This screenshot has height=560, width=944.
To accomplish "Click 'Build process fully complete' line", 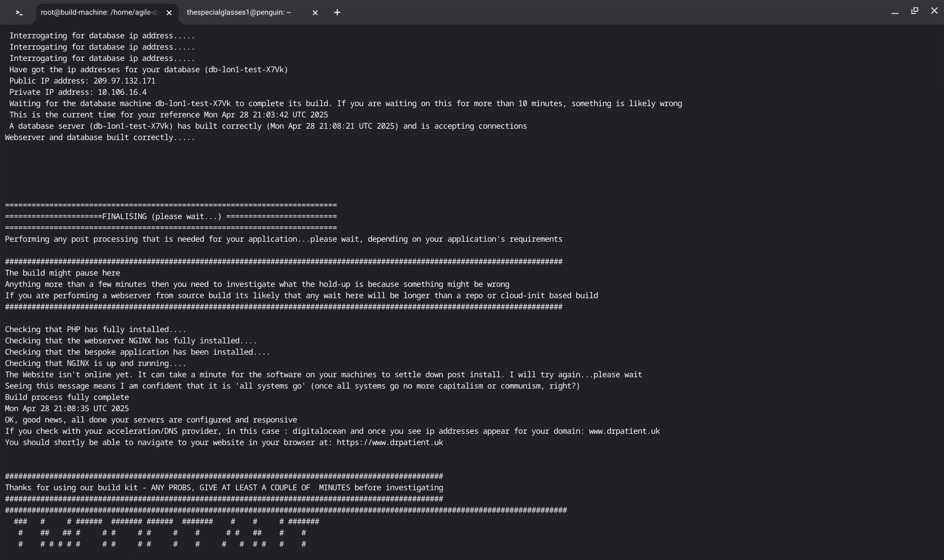I will coord(67,397).
